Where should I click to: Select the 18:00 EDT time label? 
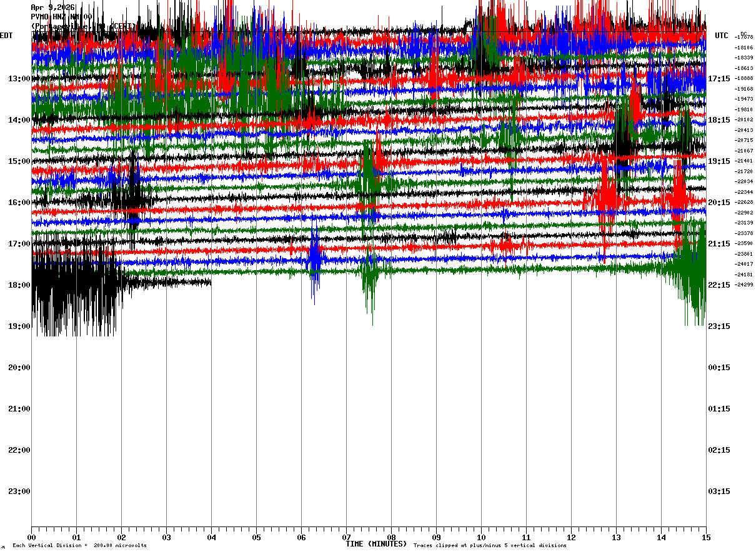coord(19,285)
